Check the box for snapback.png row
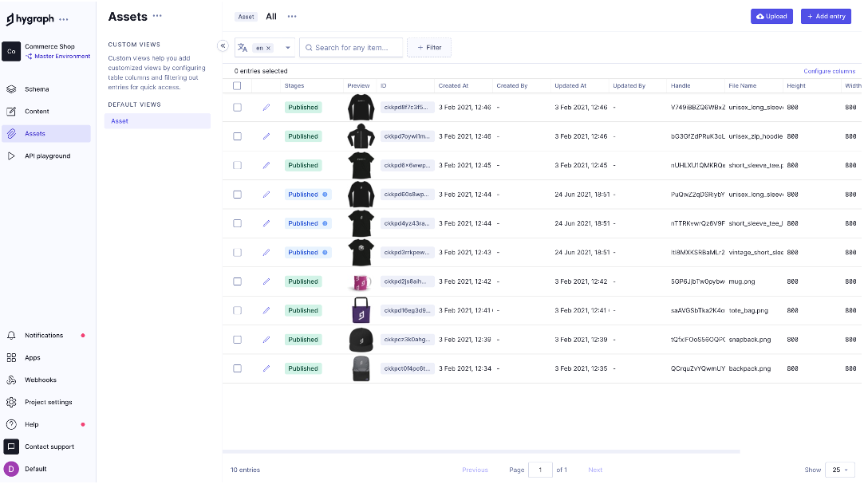The height and width of the screenshot is (488, 868). click(237, 340)
